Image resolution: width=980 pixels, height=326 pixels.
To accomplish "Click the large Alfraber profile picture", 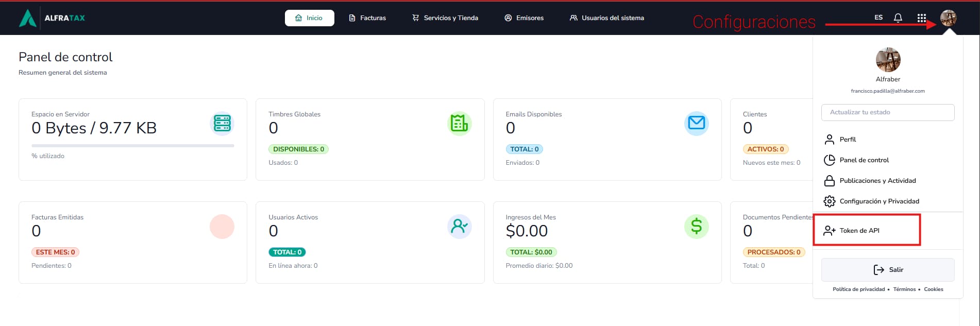I will coord(888,60).
